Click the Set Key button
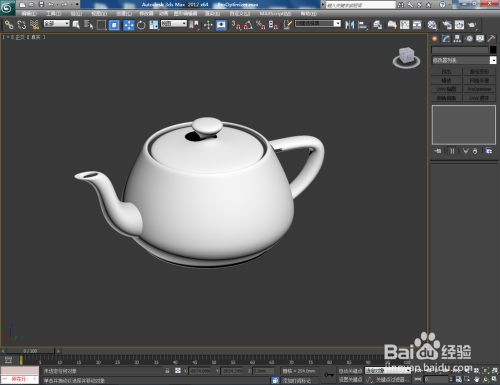This screenshot has height=385, width=500. [350, 380]
